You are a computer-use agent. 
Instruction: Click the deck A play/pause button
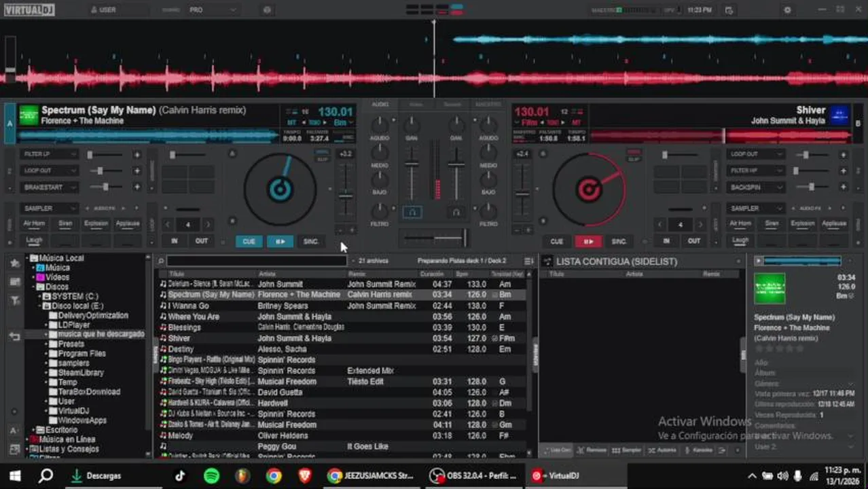click(280, 241)
